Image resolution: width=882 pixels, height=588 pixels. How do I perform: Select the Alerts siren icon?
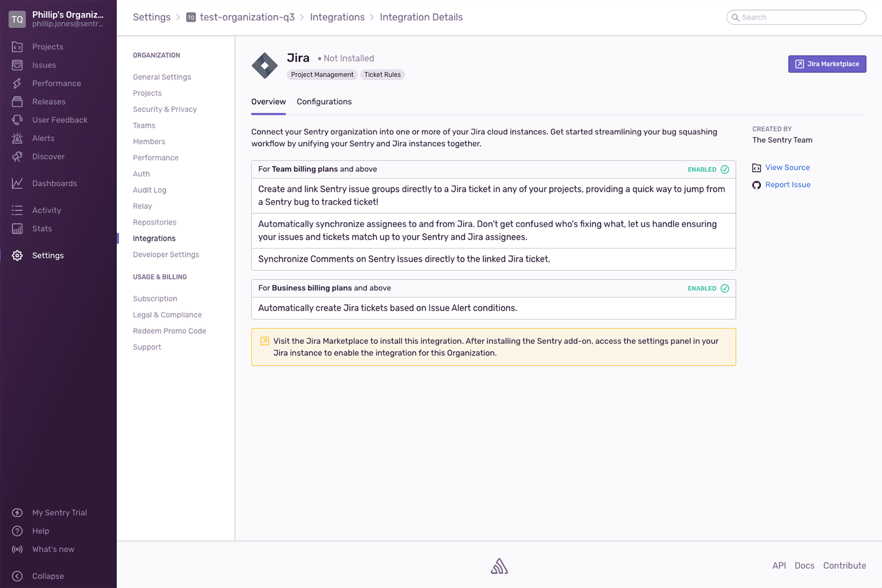17,138
